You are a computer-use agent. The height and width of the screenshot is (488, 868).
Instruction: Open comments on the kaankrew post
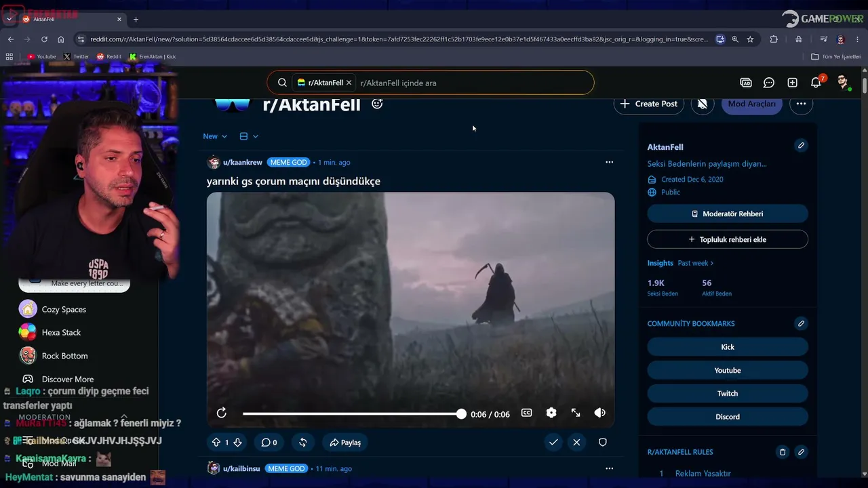tap(269, 443)
